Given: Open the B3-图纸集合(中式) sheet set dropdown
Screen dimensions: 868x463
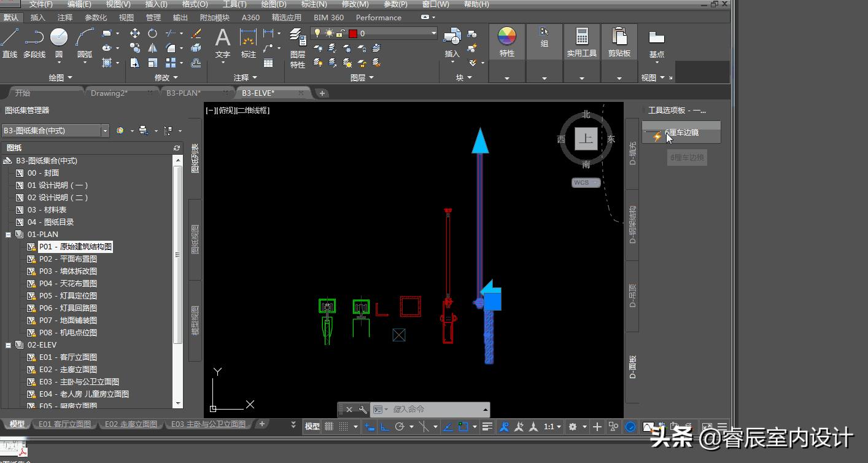Looking at the screenshot, I should point(105,131).
